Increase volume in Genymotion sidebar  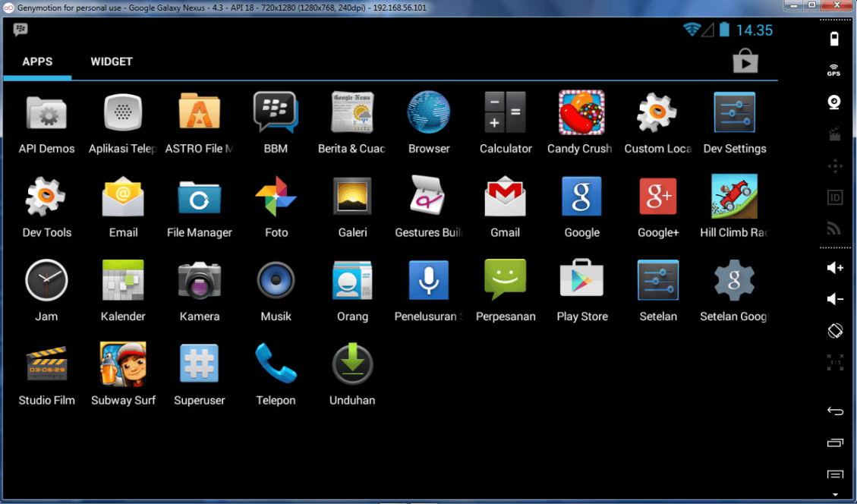[x=835, y=267]
